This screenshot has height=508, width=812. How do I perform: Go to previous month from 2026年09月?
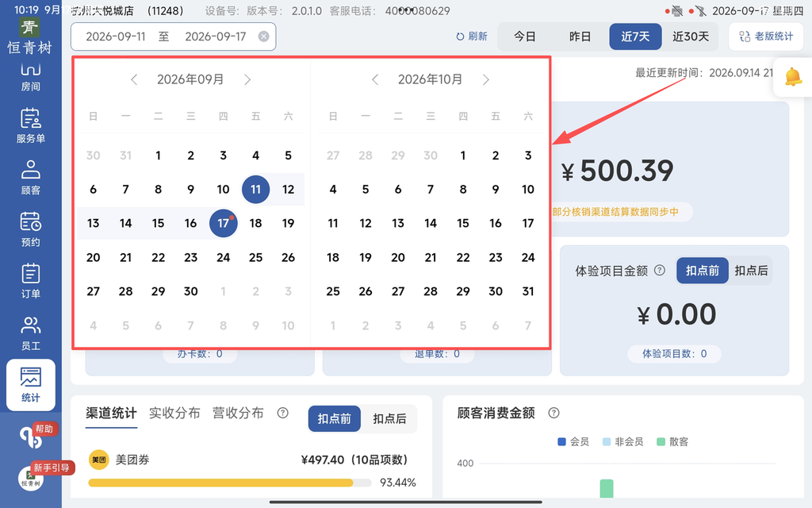(x=134, y=79)
